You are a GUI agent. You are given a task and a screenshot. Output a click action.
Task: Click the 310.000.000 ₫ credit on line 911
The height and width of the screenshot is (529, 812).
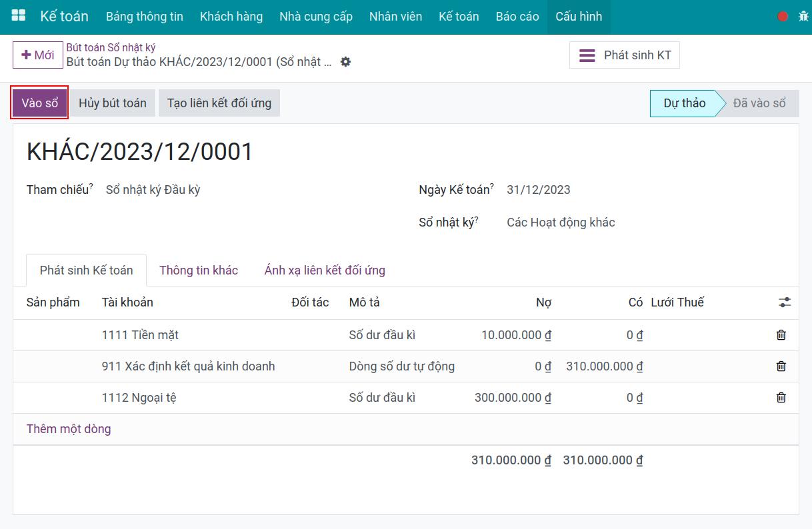coord(604,366)
